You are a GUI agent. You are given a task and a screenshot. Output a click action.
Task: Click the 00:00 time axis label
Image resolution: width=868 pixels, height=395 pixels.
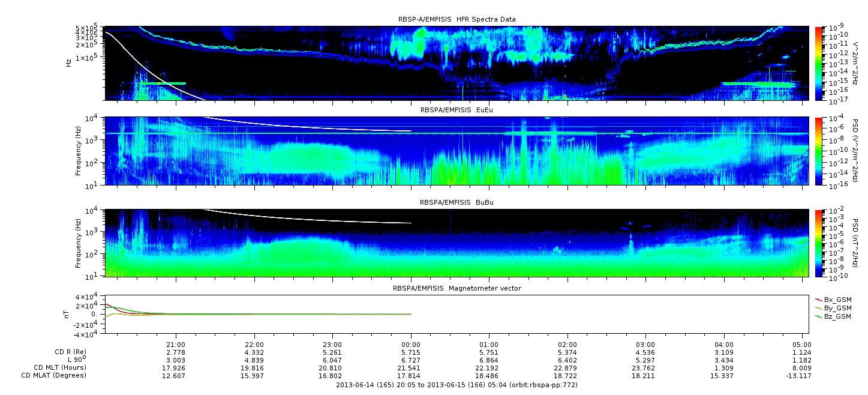pyautogui.click(x=410, y=345)
